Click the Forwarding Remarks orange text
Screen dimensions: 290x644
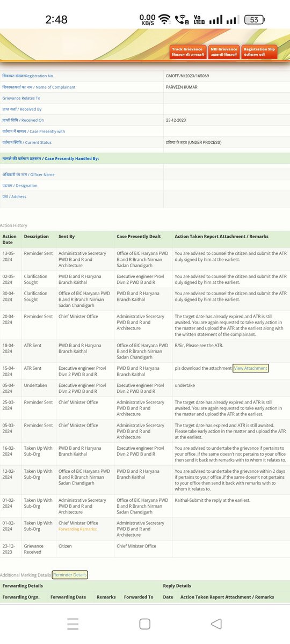(x=77, y=529)
